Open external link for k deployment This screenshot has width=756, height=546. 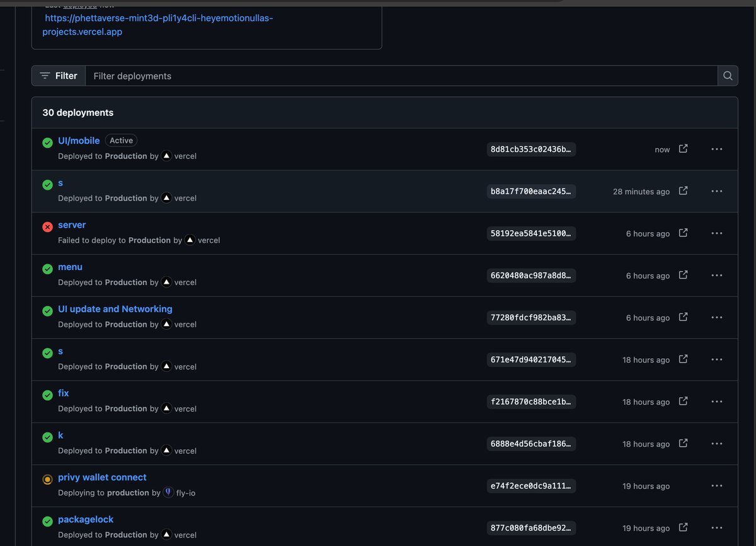(683, 444)
